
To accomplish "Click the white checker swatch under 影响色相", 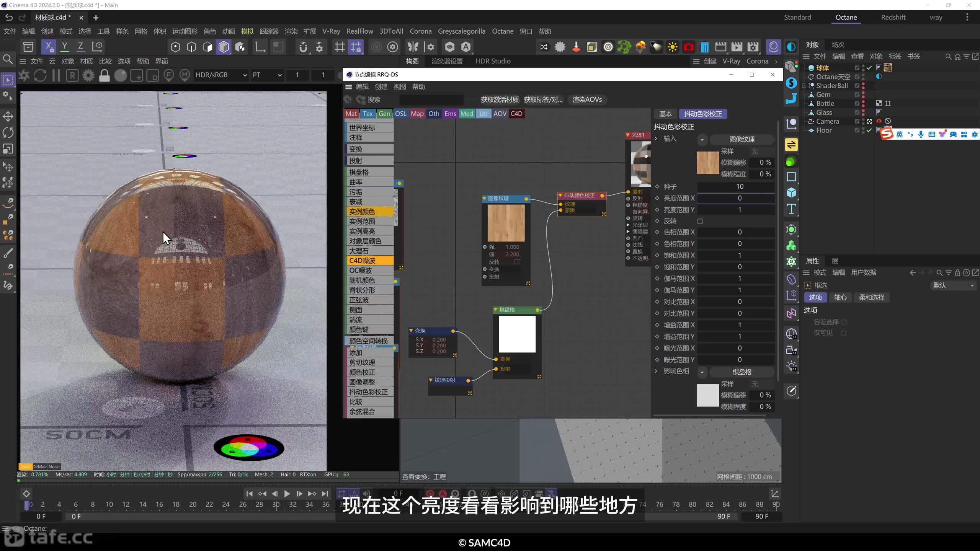I will click(708, 396).
